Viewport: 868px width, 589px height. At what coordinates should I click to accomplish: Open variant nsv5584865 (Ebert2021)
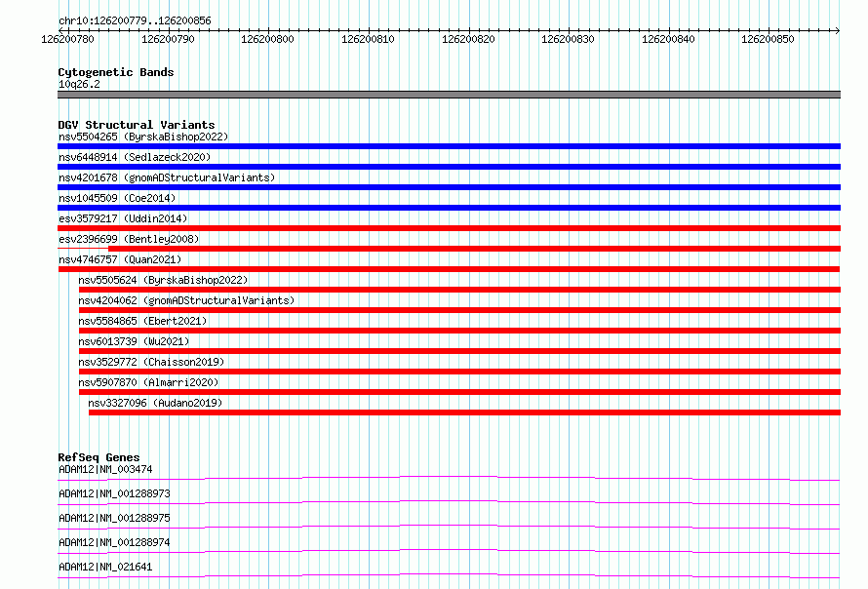click(142, 321)
